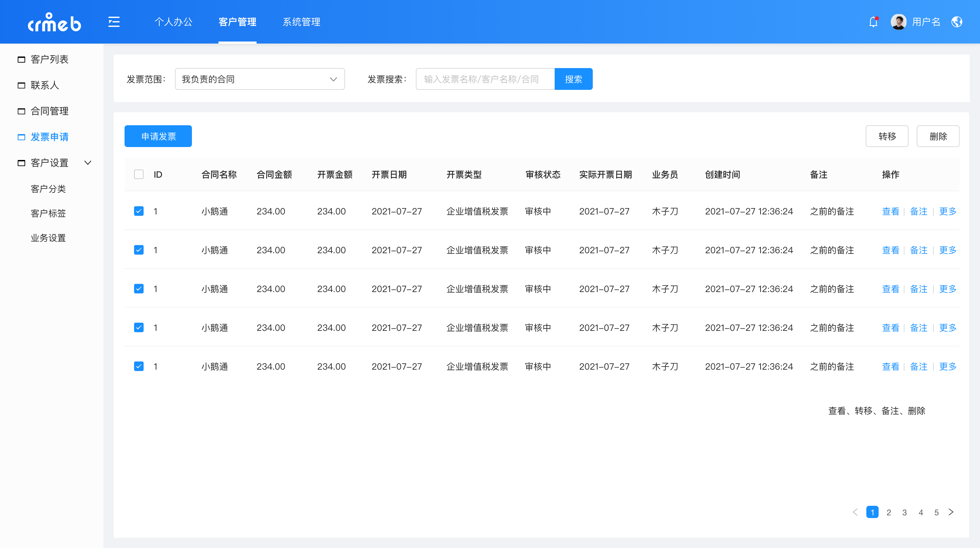The height and width of the screenshot is (548, 980).
Task: Uncheck the third row checkbox
Action: (139, 289)
